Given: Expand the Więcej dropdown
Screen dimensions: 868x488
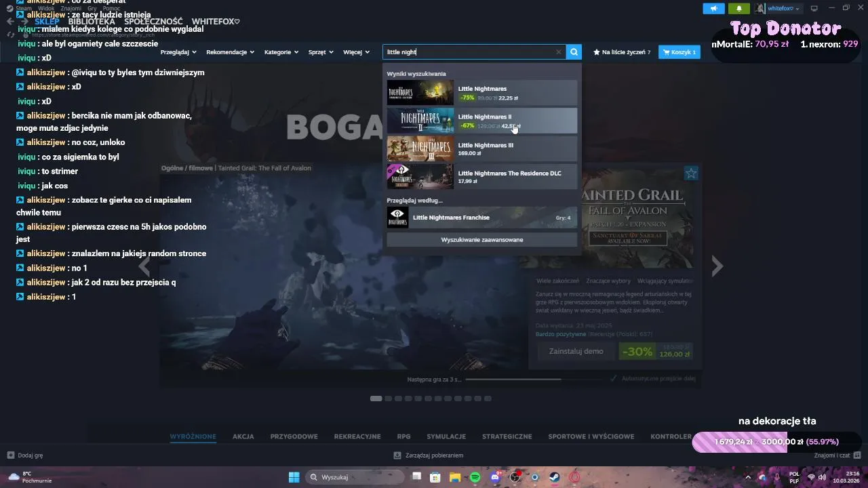Looking at the screenshot, I should (x=356, y=52).
